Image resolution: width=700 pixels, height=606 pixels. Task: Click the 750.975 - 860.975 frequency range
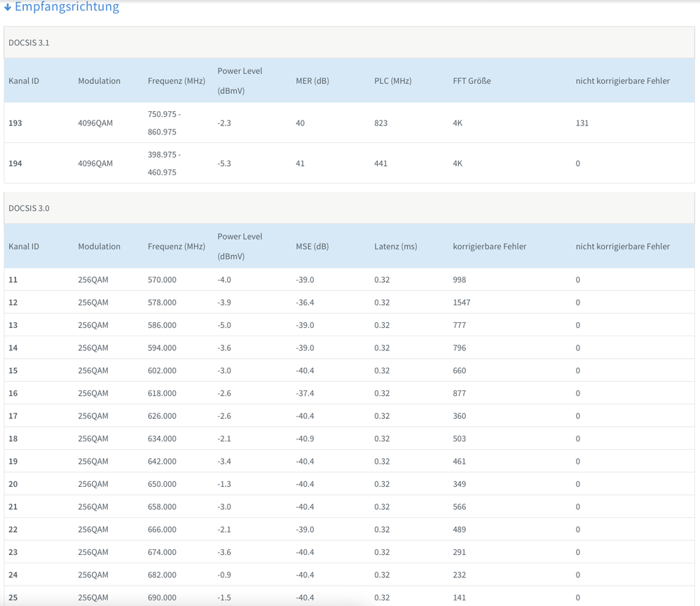(164, 123)
